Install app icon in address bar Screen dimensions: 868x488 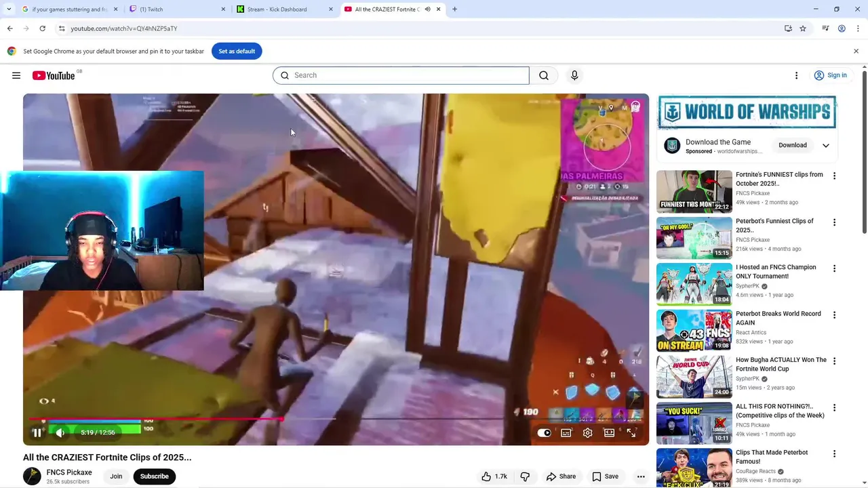[x=788, y=28]
